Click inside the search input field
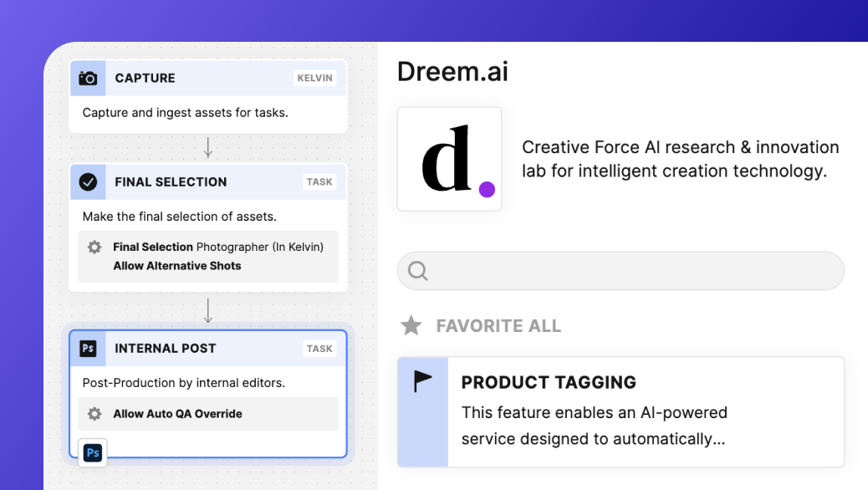 636,271
